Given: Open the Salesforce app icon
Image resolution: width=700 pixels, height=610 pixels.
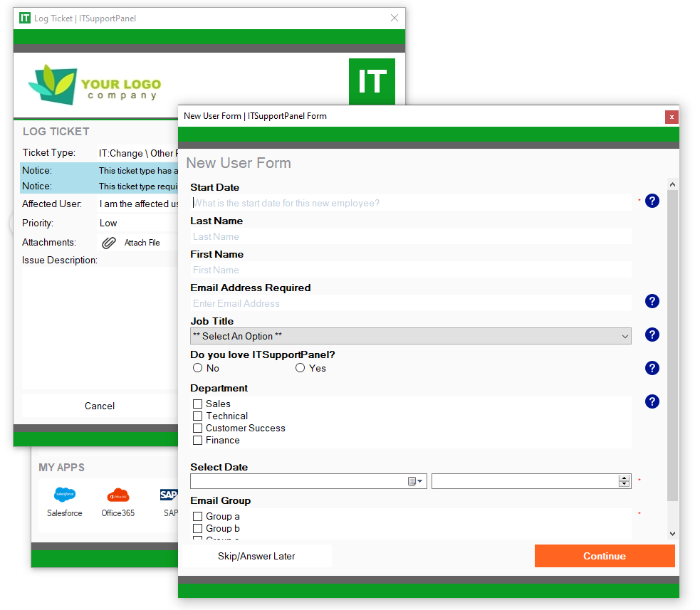Looking at the screenshot, I should click(x=65, y=495).
